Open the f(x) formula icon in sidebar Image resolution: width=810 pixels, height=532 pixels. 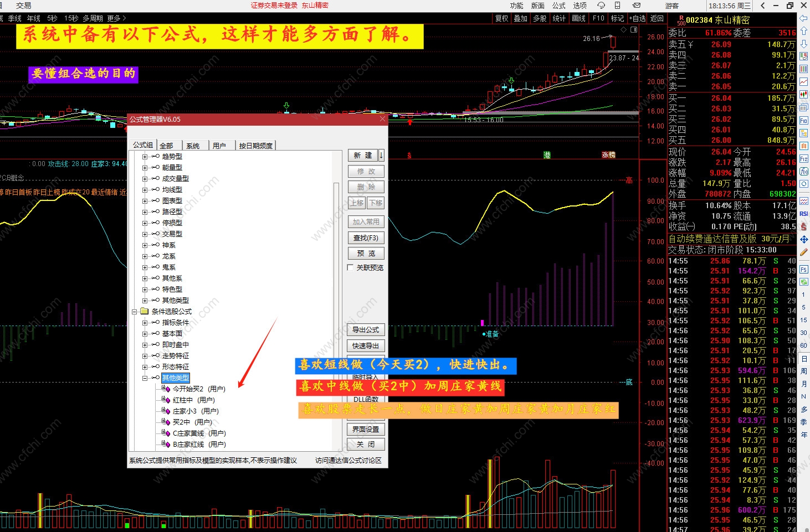[804, 172]
